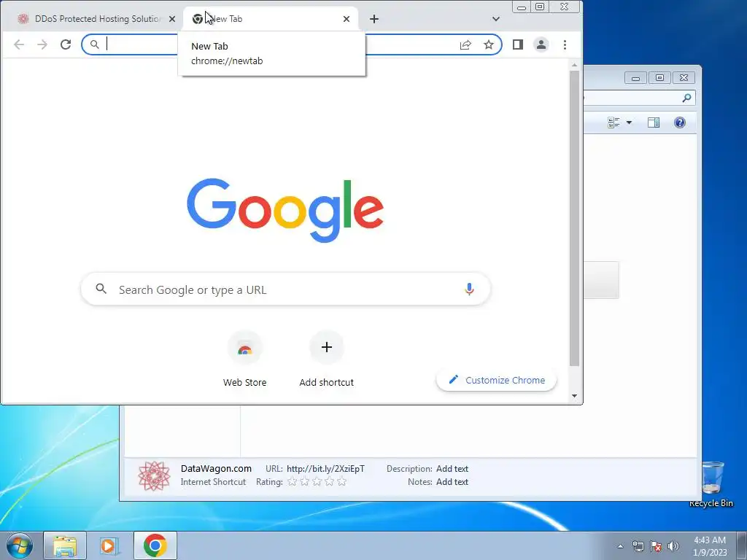Click the Customize Chrome button

(x=496, y=380)
